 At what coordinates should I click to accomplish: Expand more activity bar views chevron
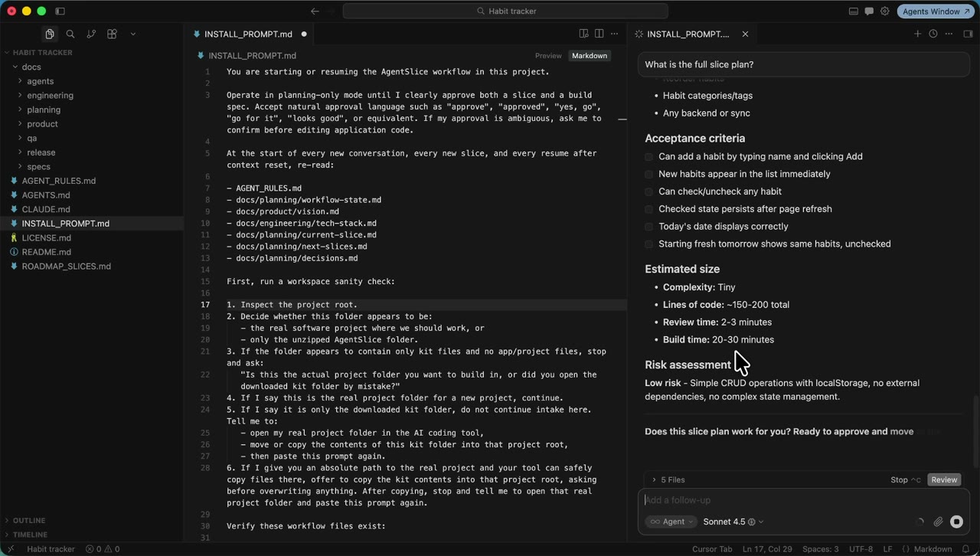tap(132, 34)
